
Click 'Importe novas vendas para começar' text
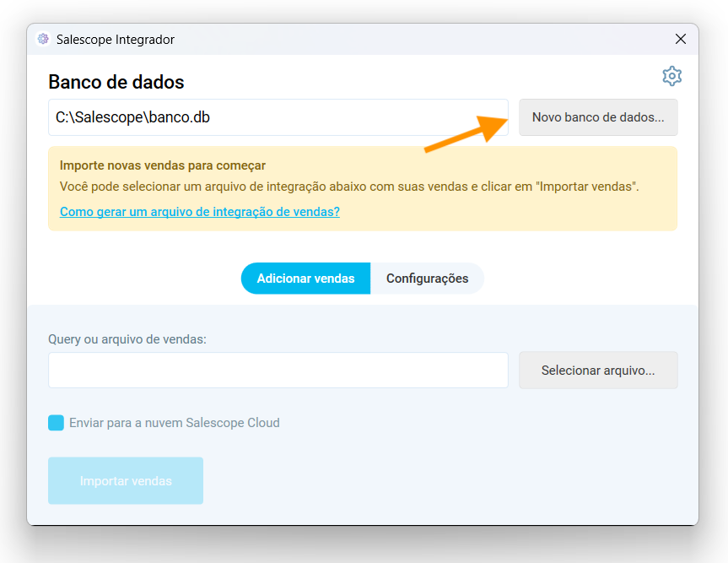click(x=163, y=165)
